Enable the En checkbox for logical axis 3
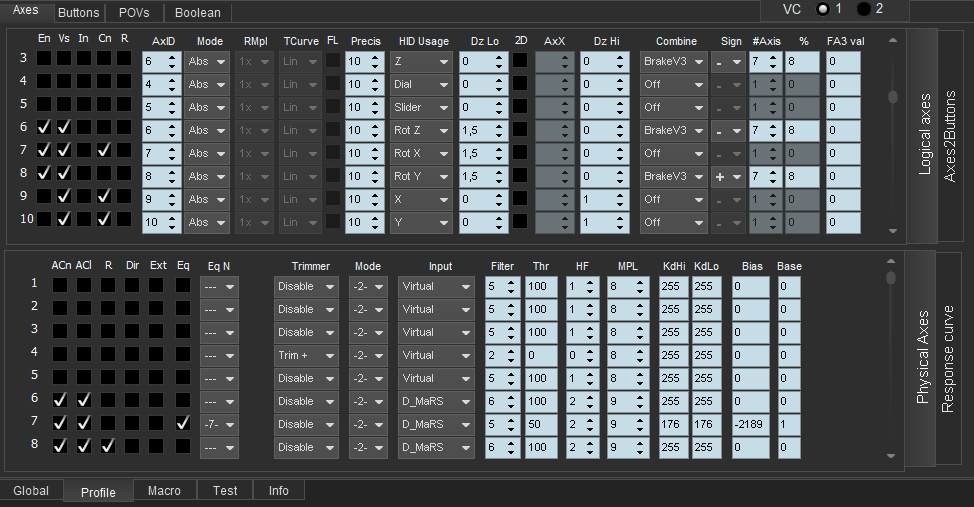 (x=44, y=59)
